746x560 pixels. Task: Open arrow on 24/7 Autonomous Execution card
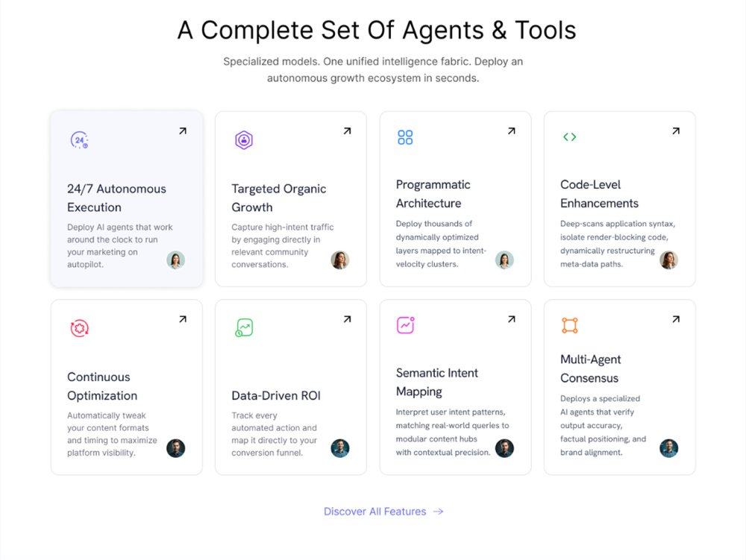[183, 130]
